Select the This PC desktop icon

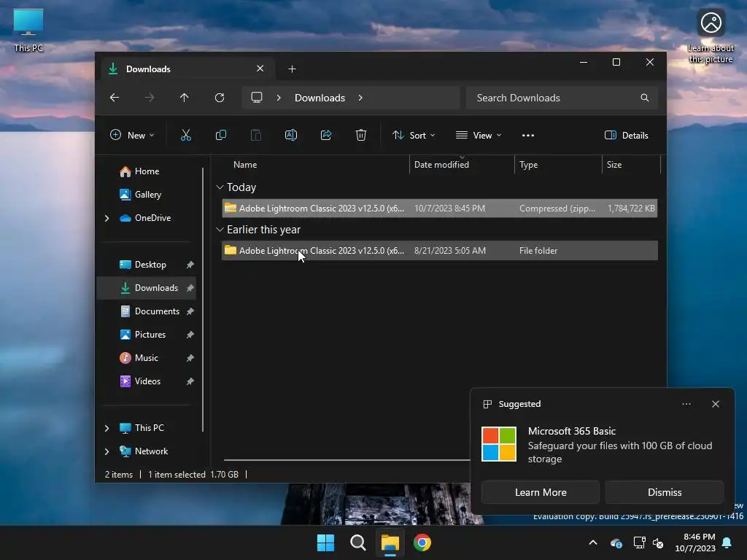click(x=28, y=31)
